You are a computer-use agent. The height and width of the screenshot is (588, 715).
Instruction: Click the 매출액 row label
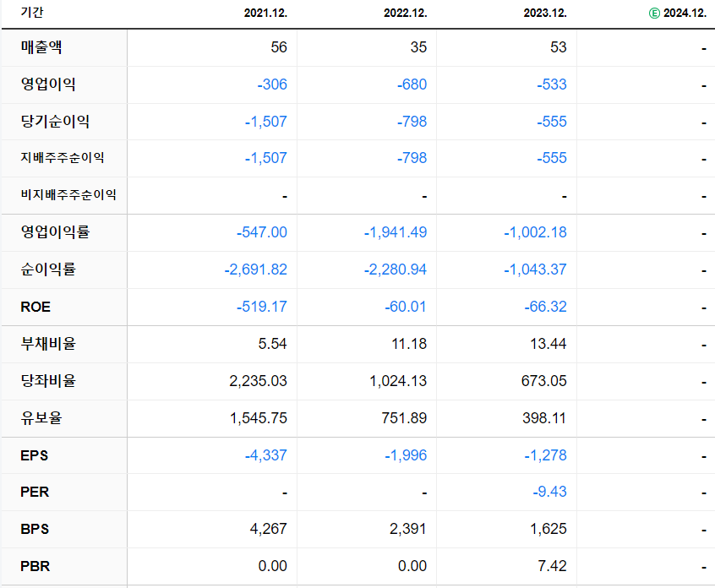41,47
